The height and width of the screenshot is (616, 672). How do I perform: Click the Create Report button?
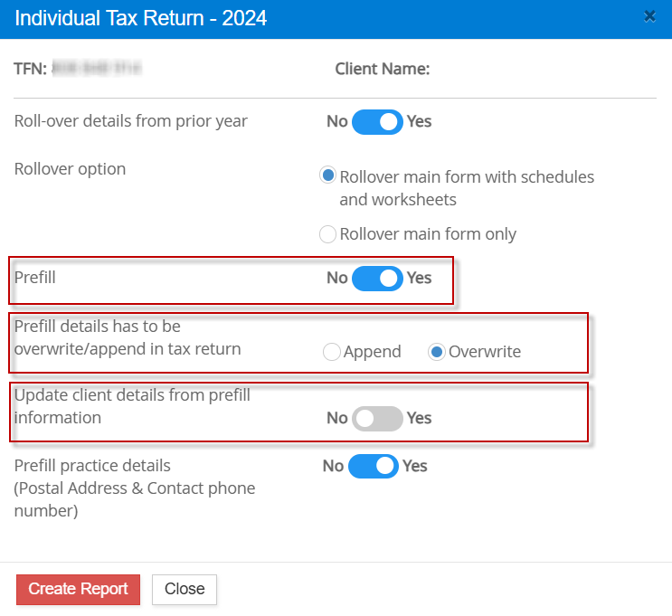click(78, 590)
